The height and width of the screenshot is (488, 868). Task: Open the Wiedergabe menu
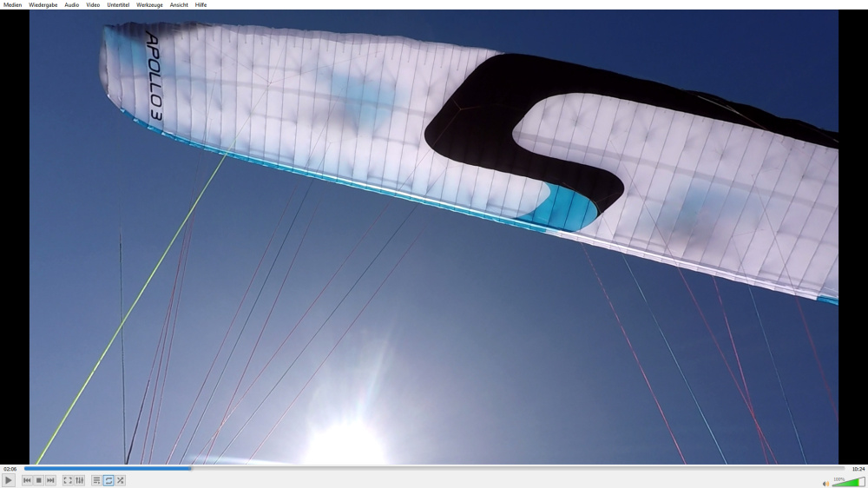[43, 4]
